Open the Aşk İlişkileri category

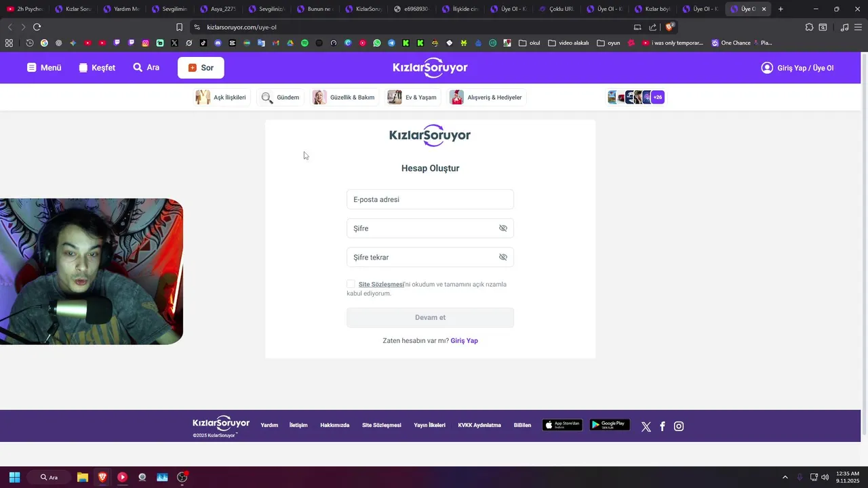click(x=221, y=98)
